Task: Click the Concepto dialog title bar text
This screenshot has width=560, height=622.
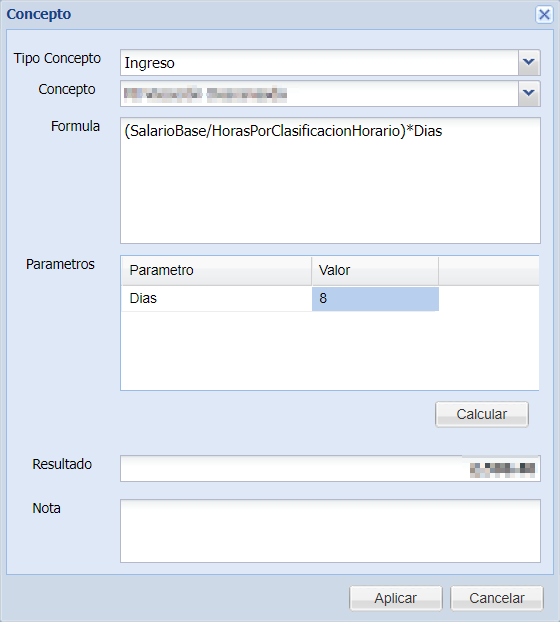Action: 39,14
